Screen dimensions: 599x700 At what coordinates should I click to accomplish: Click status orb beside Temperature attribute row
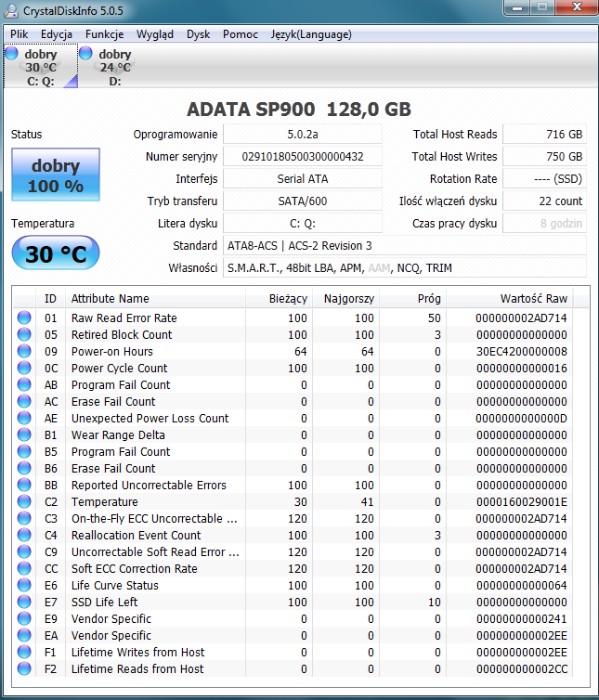pyautogui.click(x=24, y=501)
